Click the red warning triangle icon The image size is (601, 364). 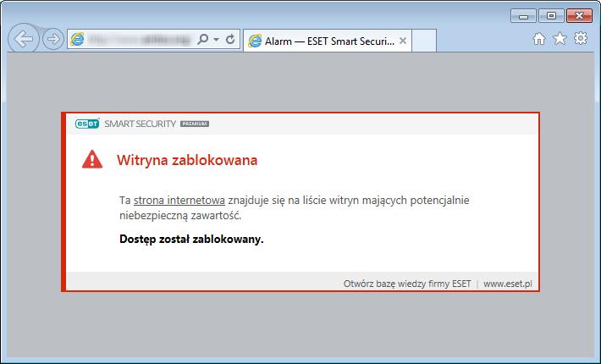(x=92, y=159)
